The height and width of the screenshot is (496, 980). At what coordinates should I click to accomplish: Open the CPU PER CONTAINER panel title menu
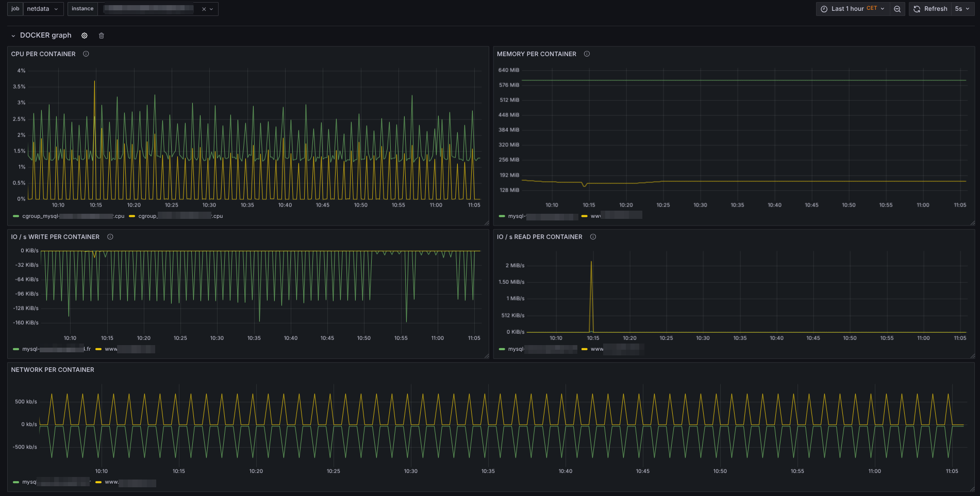click(x=43, y=54)
